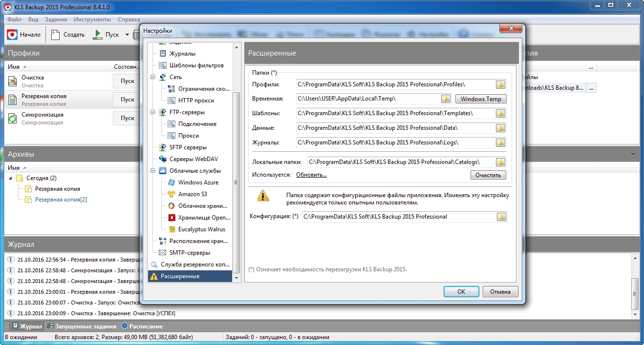Image resolution: width=644 pixels, height=345 pixels.
Task: Select the Eucalyptus Walrus icon
Action: tap(172, 229)
